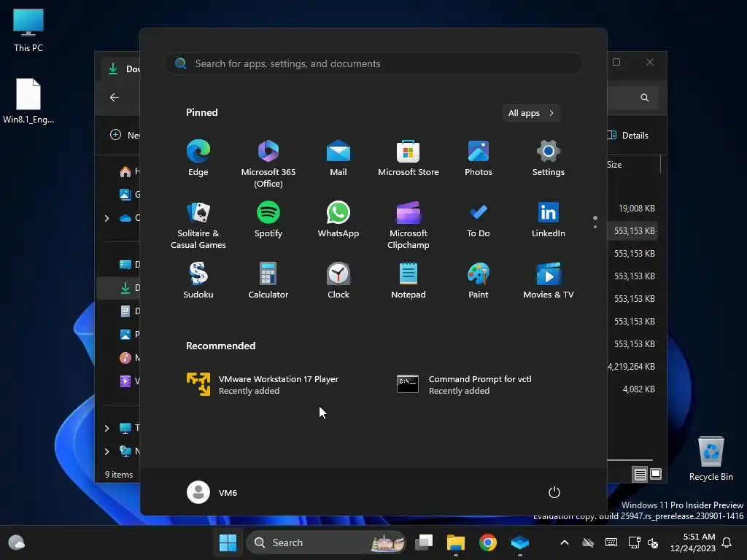Select the Recycle Bin desktop icon

click(711, 459)
